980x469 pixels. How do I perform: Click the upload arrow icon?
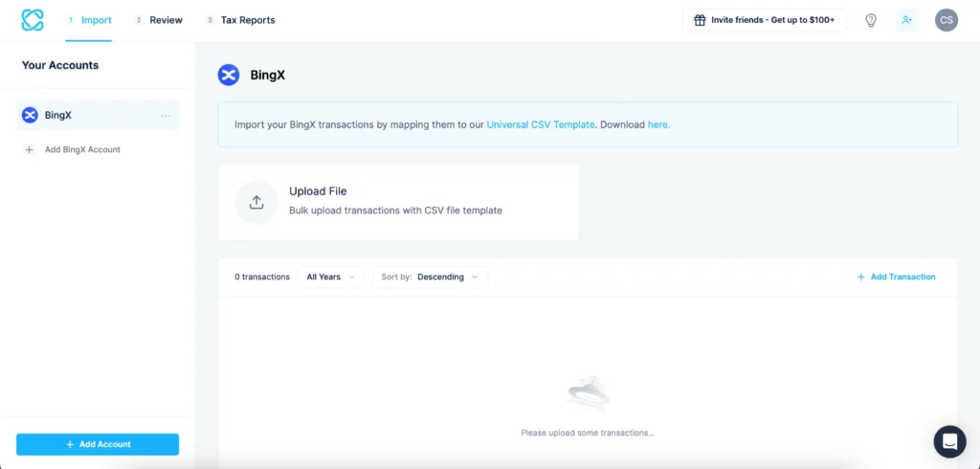[x=256, y=202]
